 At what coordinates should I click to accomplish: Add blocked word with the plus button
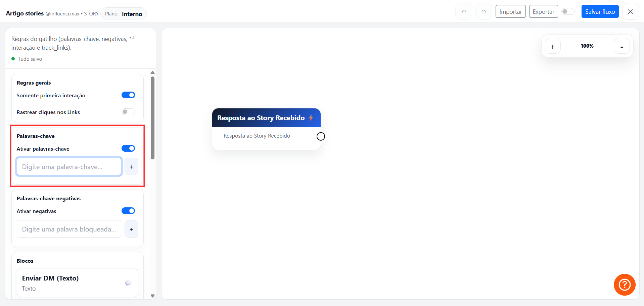pos(131,229)
